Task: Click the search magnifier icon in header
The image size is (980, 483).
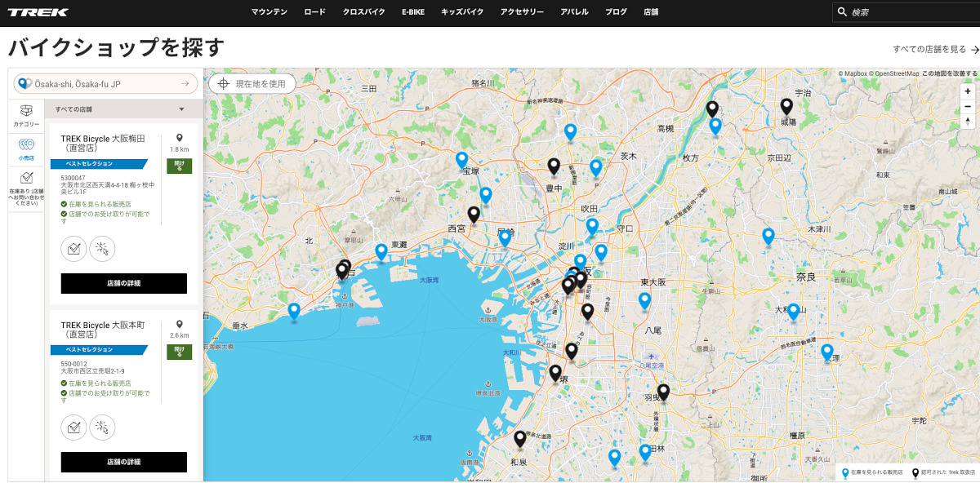Action: click(842, 12)
